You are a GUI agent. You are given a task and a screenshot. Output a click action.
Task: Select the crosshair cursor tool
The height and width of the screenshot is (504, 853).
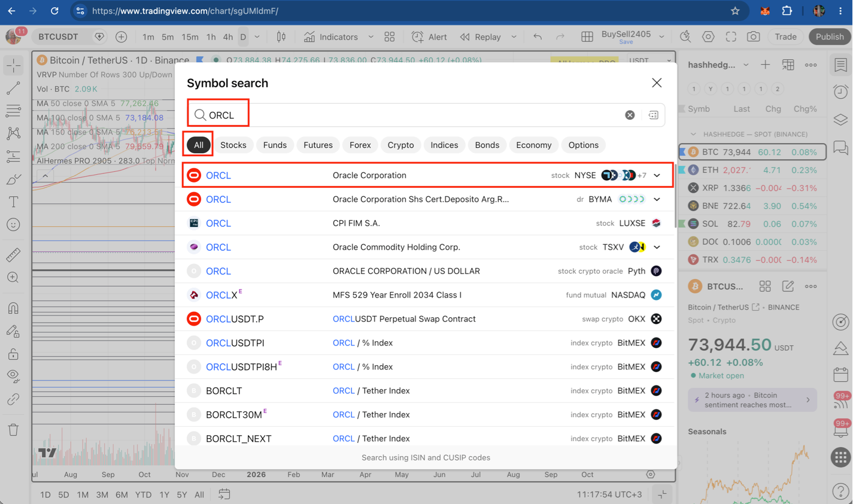13,65
